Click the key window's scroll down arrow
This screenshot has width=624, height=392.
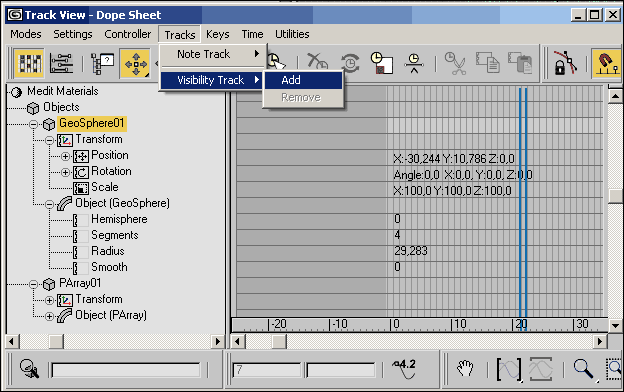pyautogui.click(x=615, y=326)
